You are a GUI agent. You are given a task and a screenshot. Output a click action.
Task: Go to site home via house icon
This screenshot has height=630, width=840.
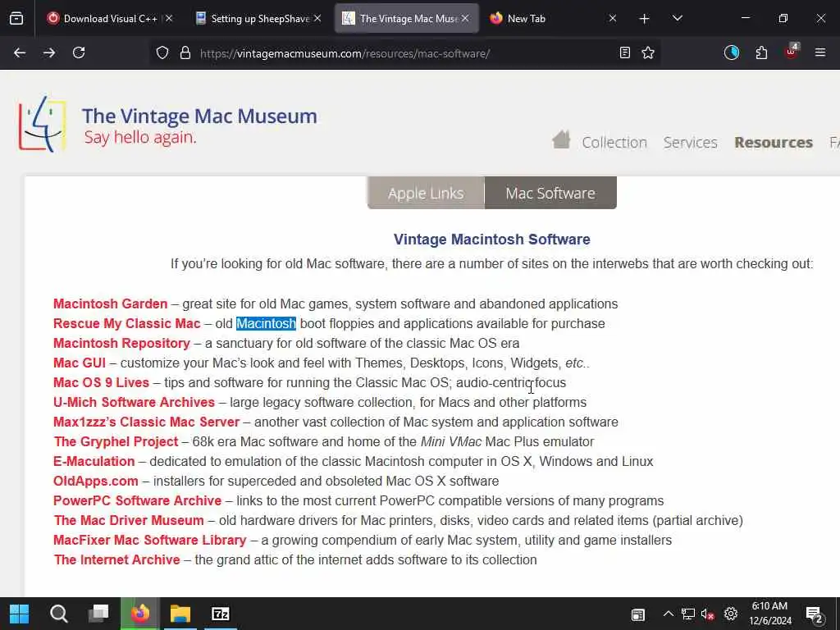coord(561,140)
